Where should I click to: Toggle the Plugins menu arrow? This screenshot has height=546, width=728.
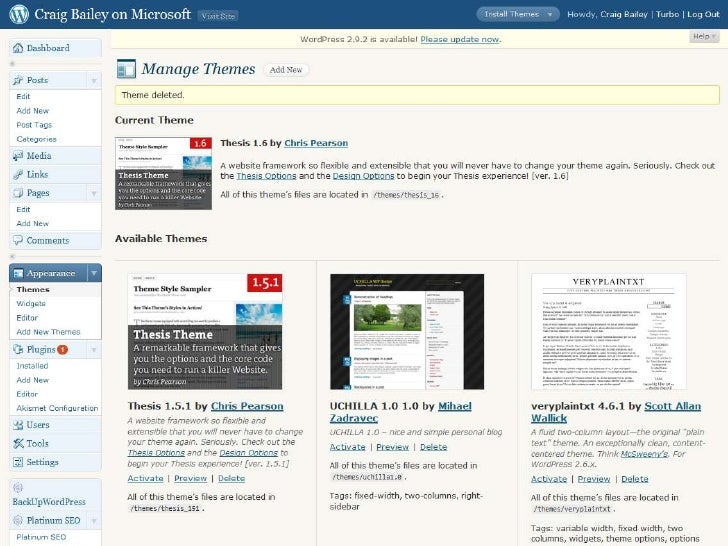click(94, 350)
